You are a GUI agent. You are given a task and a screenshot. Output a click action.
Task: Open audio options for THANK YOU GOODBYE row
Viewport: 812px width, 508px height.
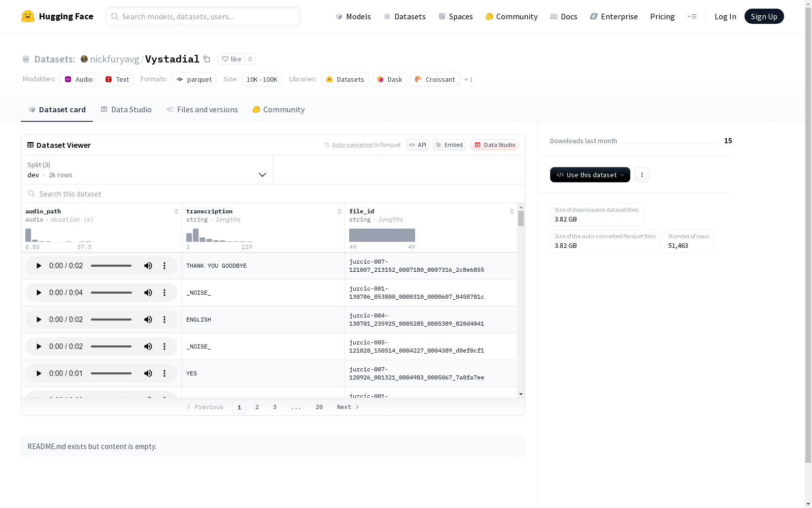click(164, 266)
